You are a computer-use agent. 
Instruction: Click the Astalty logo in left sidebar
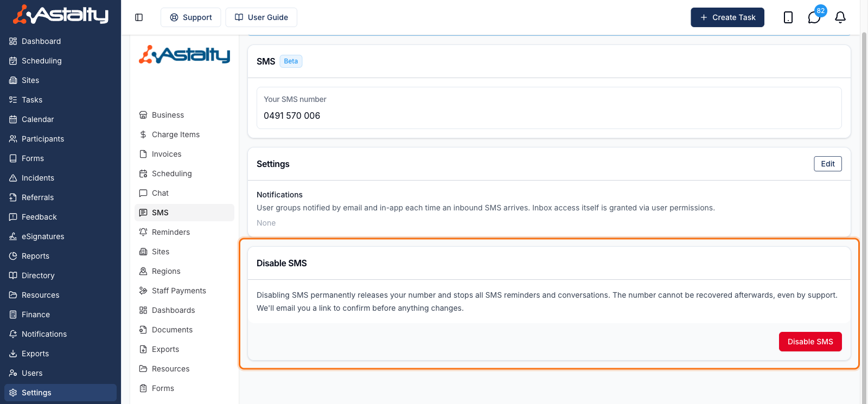tap(60, 15)
